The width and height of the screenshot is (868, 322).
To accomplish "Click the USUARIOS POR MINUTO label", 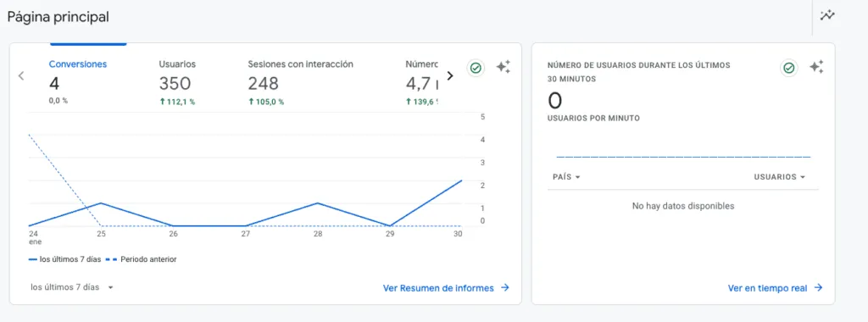I will coord(593,119).
